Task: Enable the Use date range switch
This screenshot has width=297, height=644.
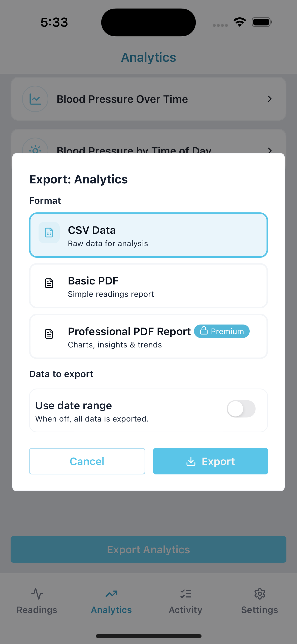Action: pos(241,409)
